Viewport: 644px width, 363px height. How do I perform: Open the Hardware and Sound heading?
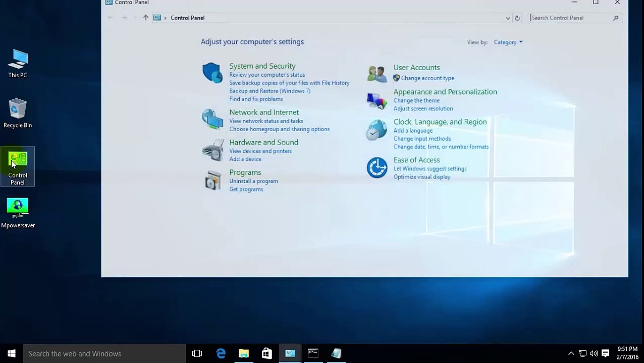263,143
